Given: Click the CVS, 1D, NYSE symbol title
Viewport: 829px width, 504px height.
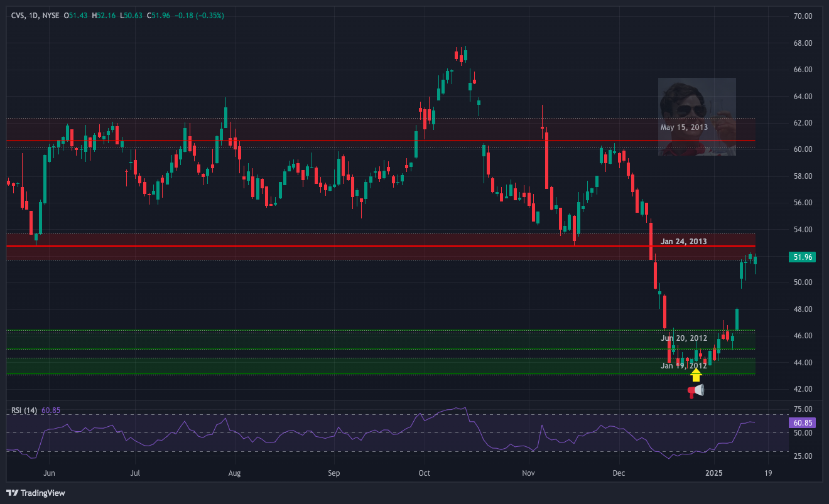Looking at the screenshot, I should coord(35,15).
